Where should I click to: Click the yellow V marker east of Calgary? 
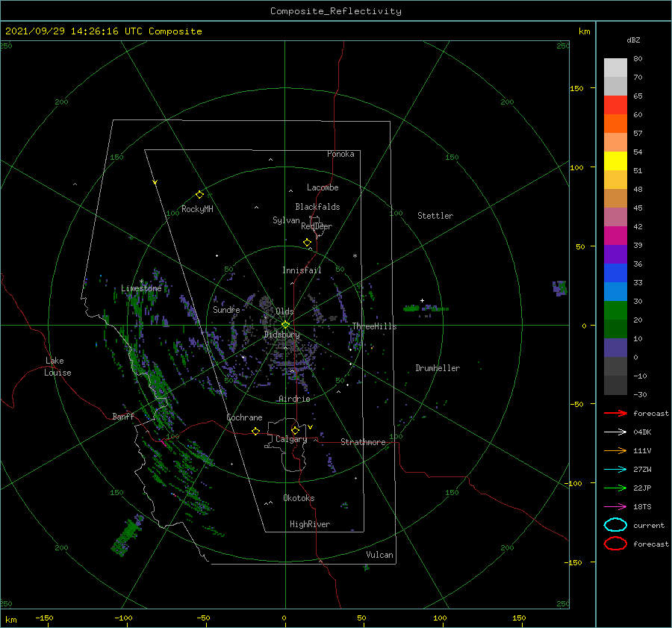311,427
